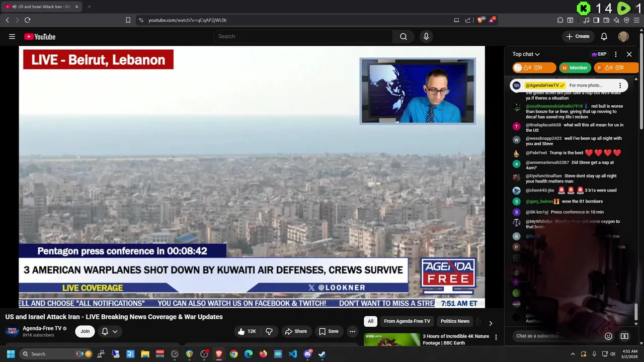Save the video to a playlist
The width and height of the screenshot is (644, 362).
(329, 331)
